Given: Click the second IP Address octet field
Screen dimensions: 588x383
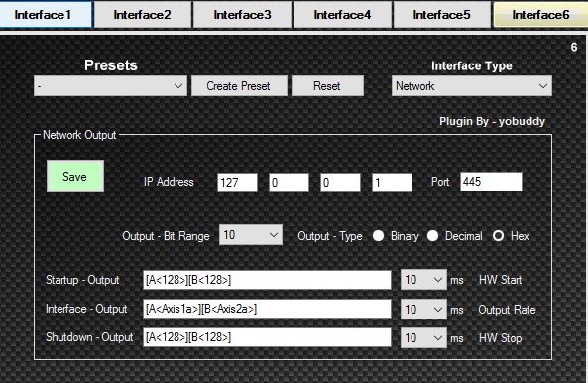Looking at the screenshot, I should point(289,183).
